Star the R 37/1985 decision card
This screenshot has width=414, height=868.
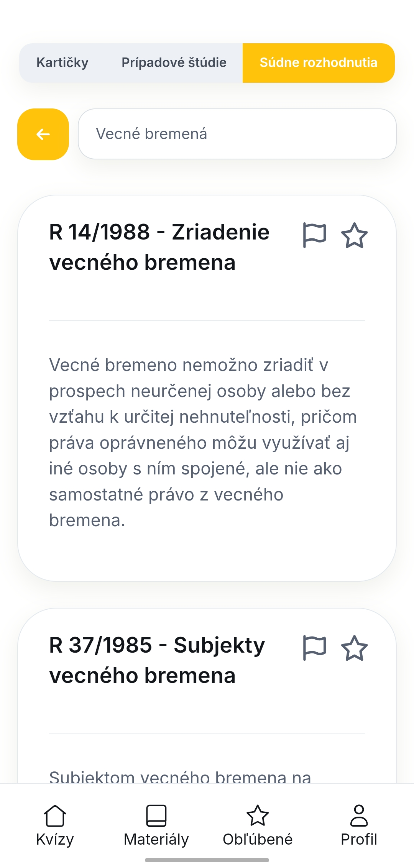pos(354,648)
